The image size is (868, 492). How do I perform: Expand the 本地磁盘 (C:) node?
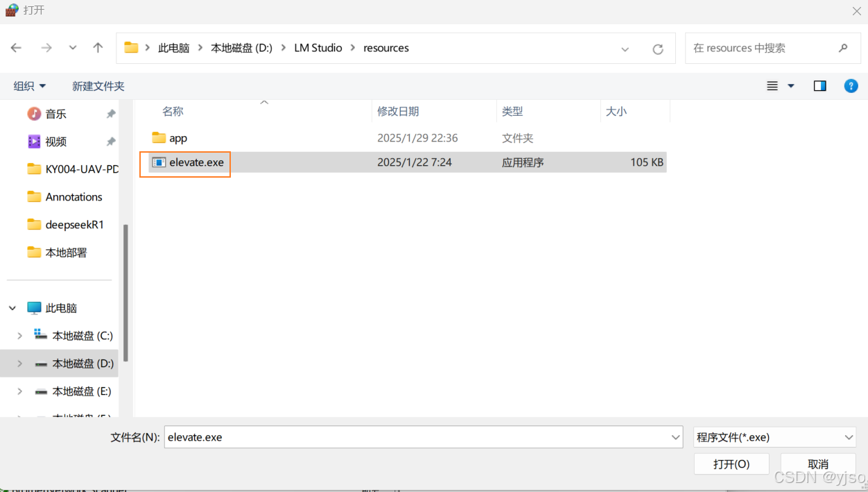(19, 336)
